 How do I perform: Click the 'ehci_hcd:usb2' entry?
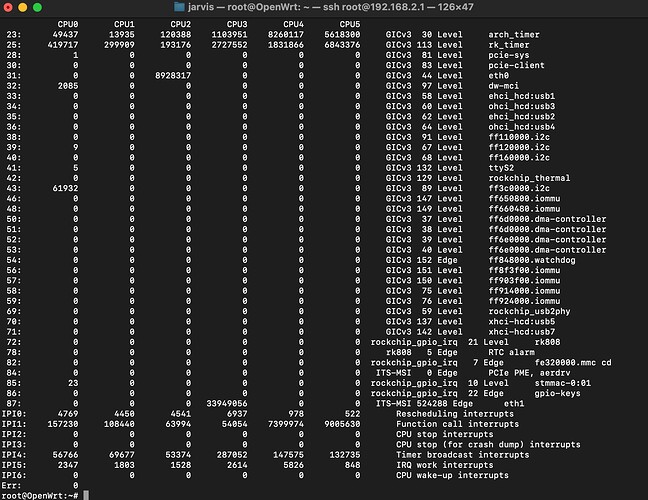coord(522,117)
